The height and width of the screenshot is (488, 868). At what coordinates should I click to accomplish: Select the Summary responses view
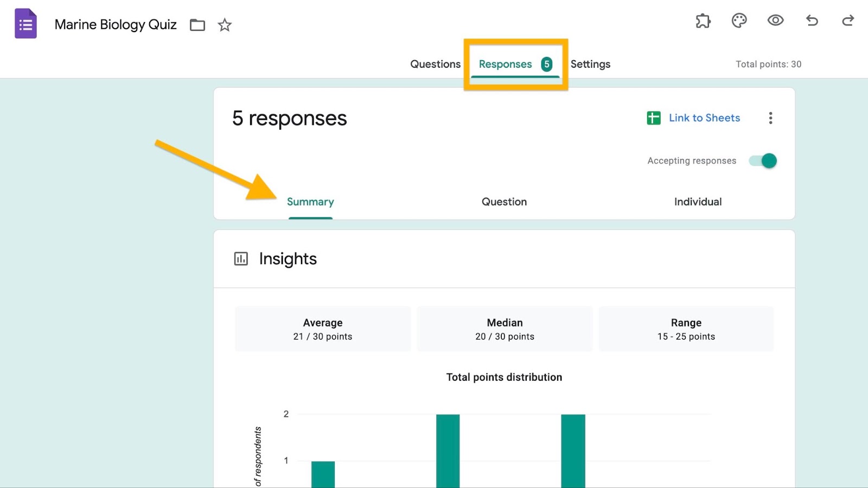pyautogui.click(x=310, y=202)
